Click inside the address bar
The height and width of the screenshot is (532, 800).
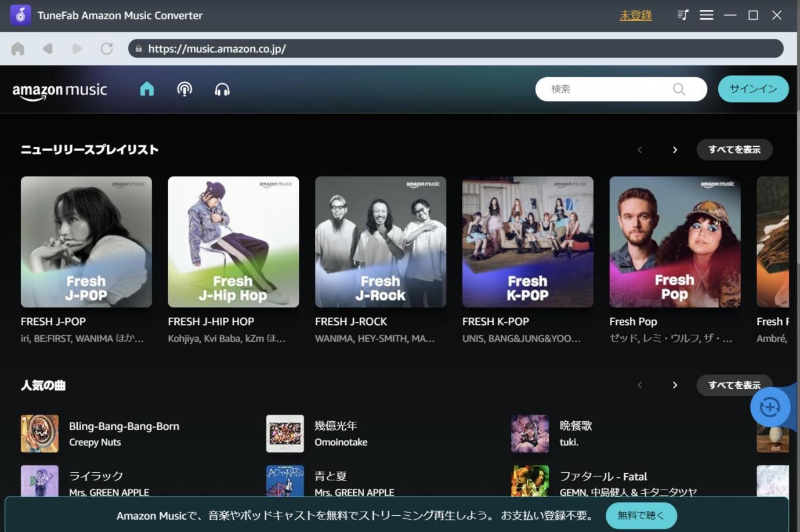pos(348,49)
